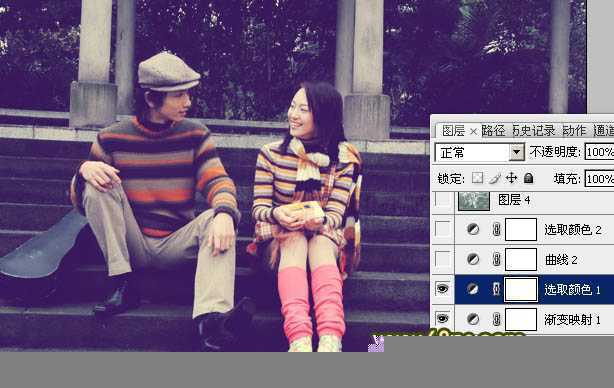
Task: Select the layer named 选取颜色 2
Action: click(x=572, y=230)
